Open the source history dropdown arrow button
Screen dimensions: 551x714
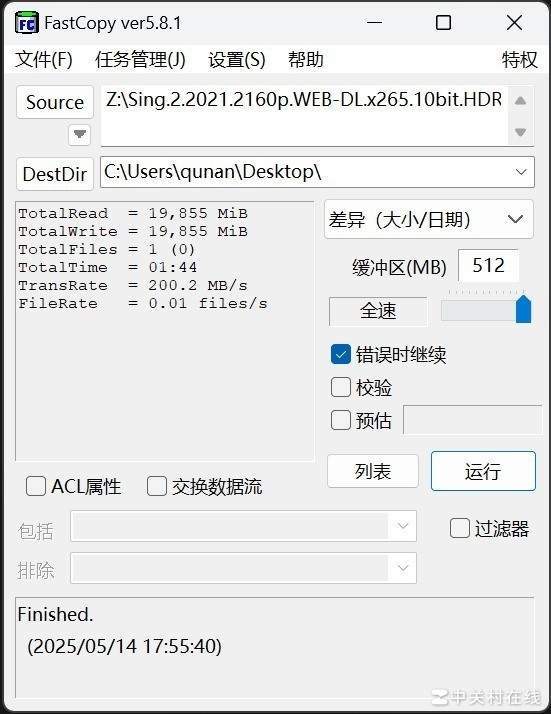click(80, 134)
